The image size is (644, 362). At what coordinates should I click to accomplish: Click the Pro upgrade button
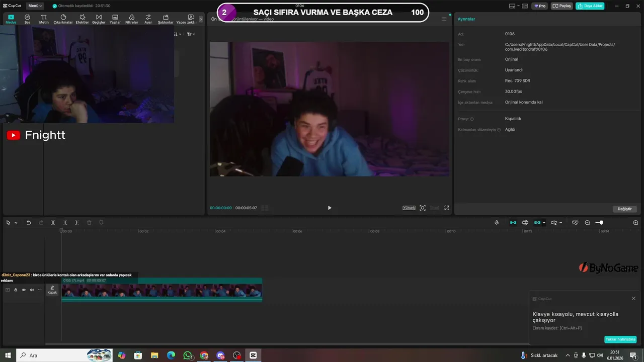(540, 6)
